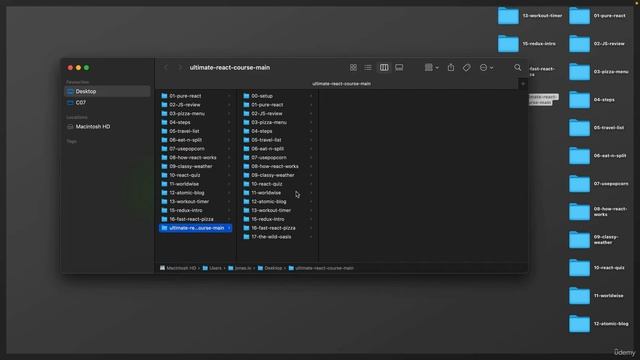Open the more actions ellipsis menu

pos(486,68)
